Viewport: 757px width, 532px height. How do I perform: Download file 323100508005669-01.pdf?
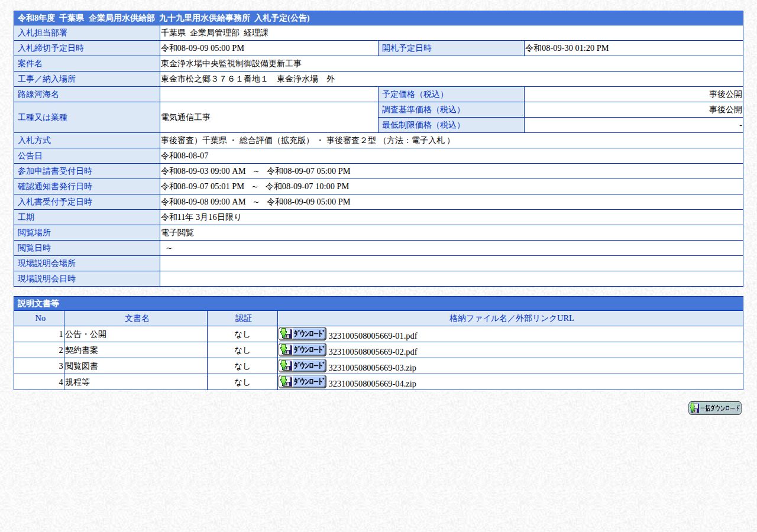(x=302, y=333)
